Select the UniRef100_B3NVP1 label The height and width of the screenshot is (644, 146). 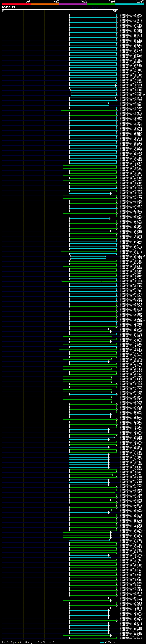[131, 299]
